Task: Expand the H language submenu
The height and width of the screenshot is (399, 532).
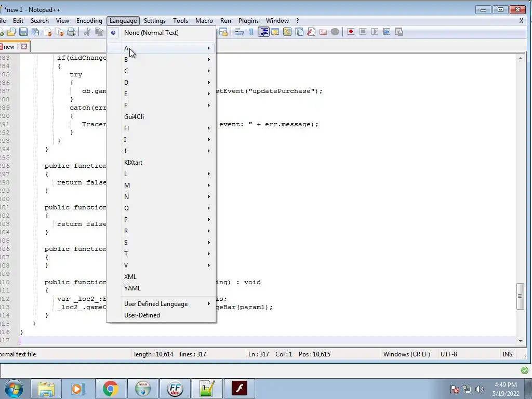Action: 161,128
